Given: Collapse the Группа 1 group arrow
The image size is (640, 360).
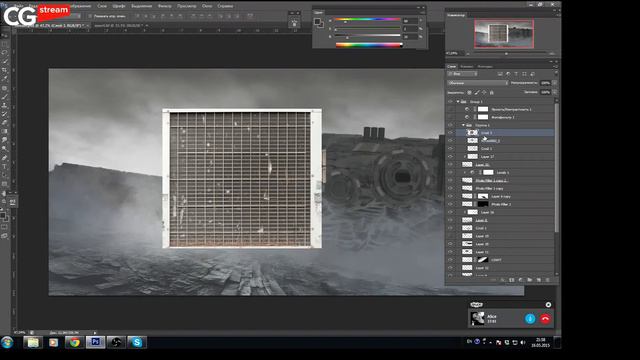Looking at the screenshot, I should click(x=463, y=125).
